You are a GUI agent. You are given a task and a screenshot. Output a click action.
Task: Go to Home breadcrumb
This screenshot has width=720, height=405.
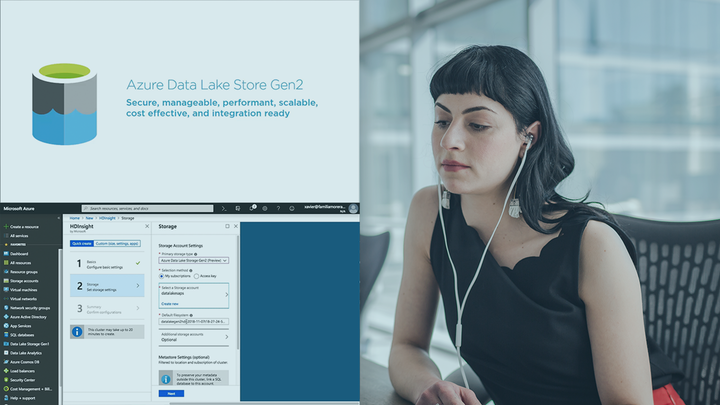[x=74, y=218]
